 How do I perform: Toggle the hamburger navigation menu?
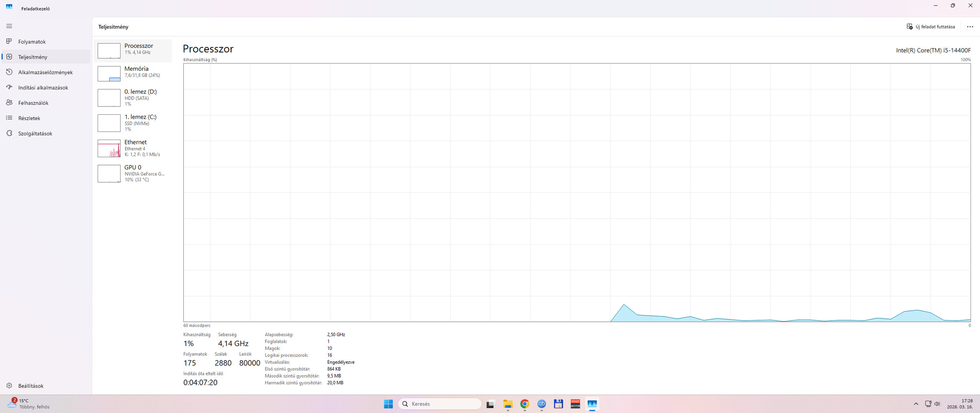point(9,26)
